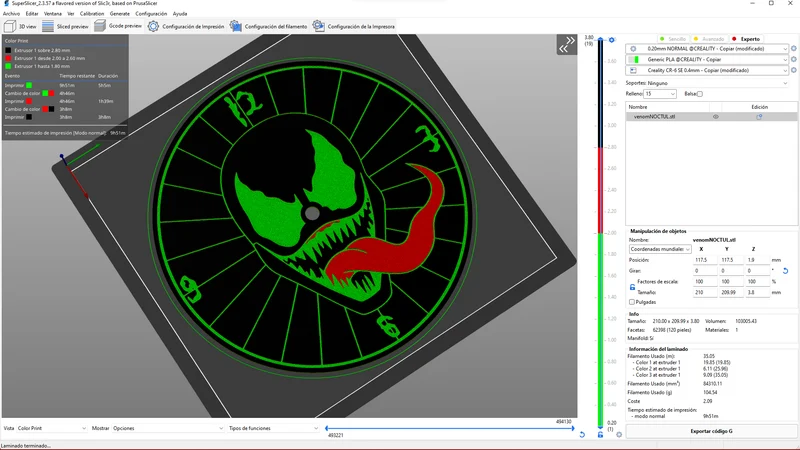Viewport: 800px width, 450px height.
Task: Open the Tipos de funciones dropdown
Action: (273, 428)
